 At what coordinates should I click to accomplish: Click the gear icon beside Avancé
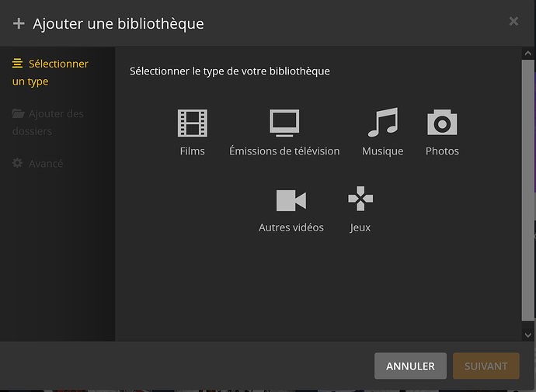click(x=17, y=163)
